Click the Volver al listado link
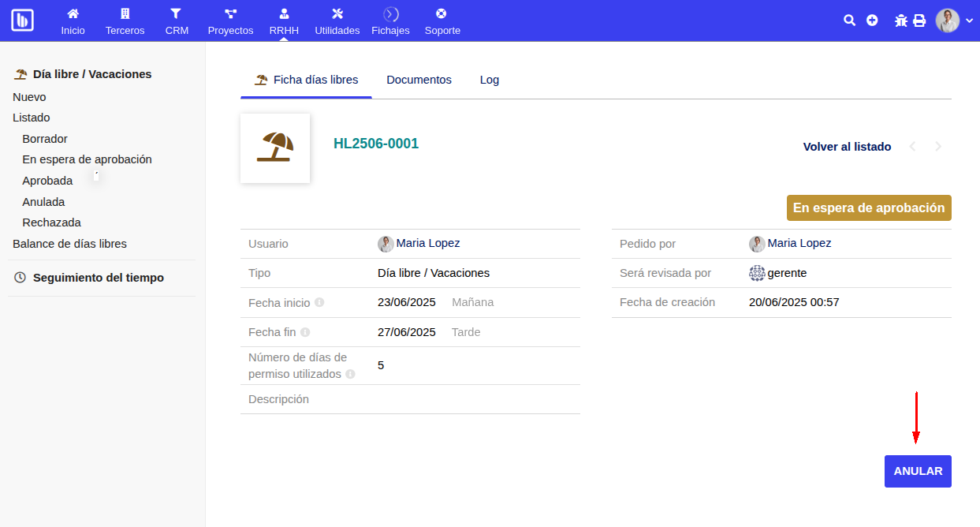 [x=847, y=147]
